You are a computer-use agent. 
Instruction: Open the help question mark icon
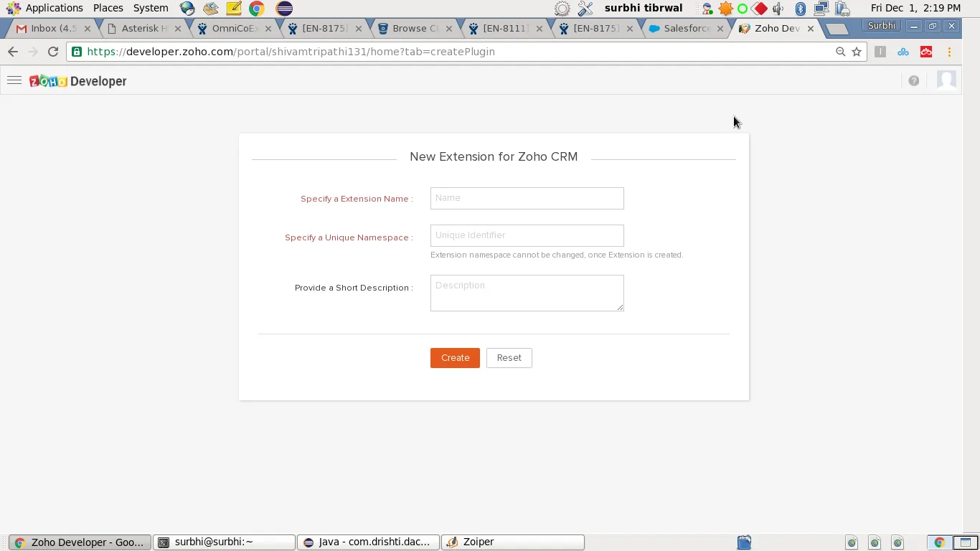pyautogui.click(x=913, y=81)
